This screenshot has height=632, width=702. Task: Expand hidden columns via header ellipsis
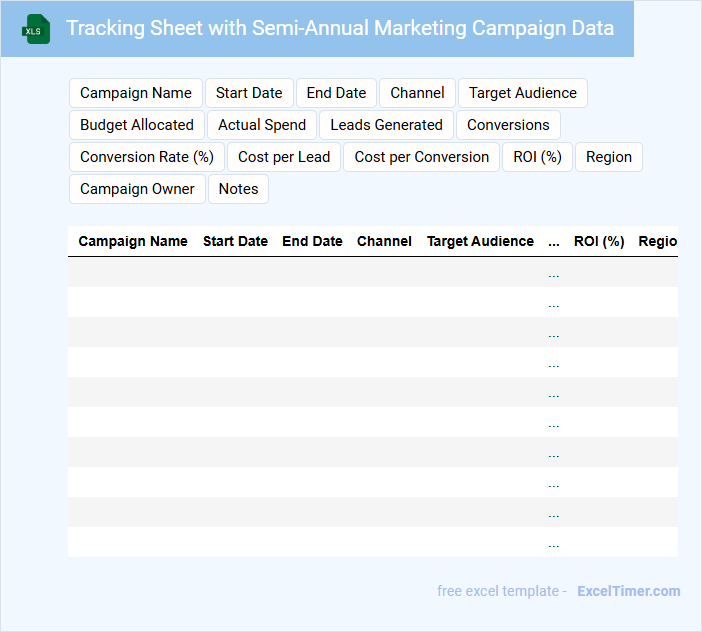click(554, 241)
